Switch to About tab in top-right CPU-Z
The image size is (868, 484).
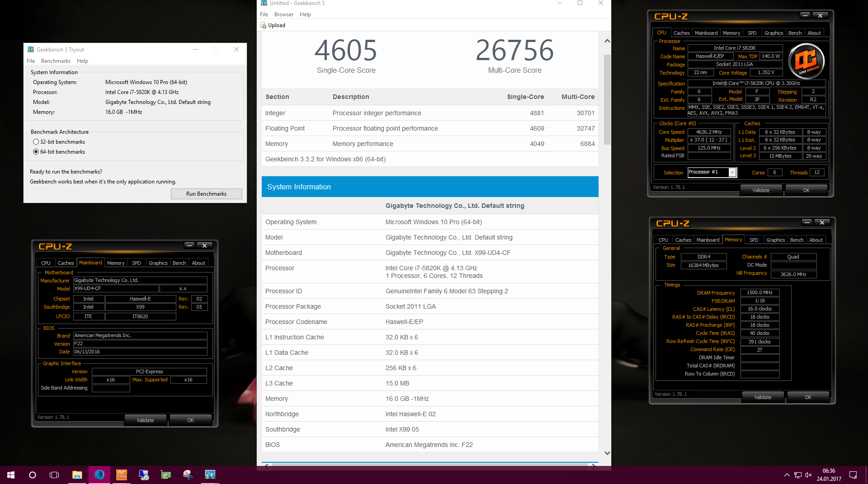pos(814,33)
